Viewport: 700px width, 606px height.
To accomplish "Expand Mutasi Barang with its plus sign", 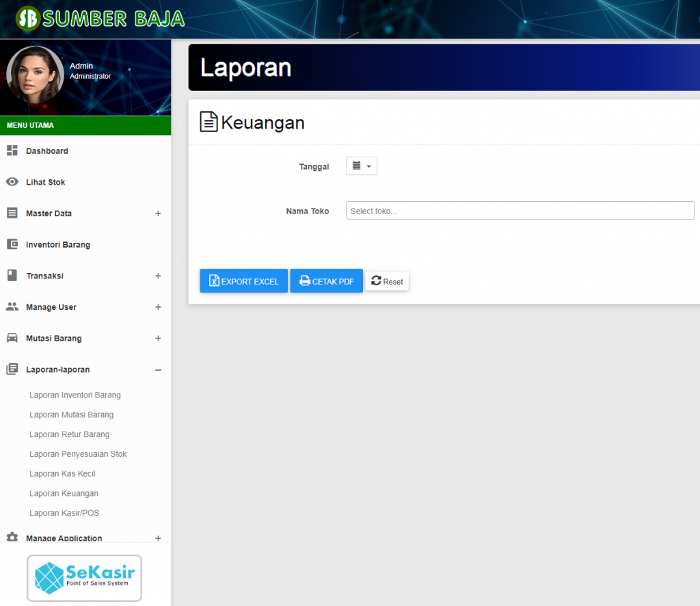I will [x=158, y=339].
